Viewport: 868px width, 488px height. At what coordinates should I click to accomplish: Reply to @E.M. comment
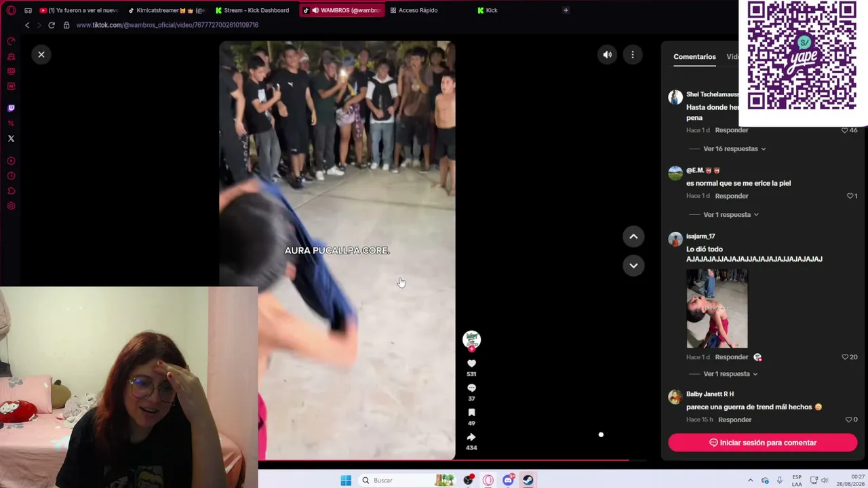(x=732, y=196)
